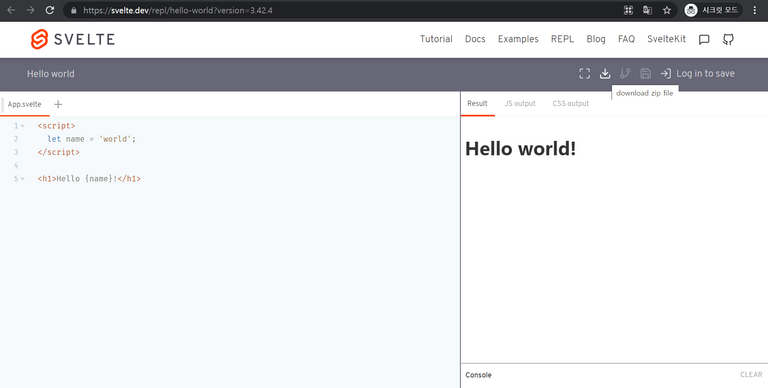Click the Svelte logo icon
This screenshot has width=768, height=388.
click(39, 39)
